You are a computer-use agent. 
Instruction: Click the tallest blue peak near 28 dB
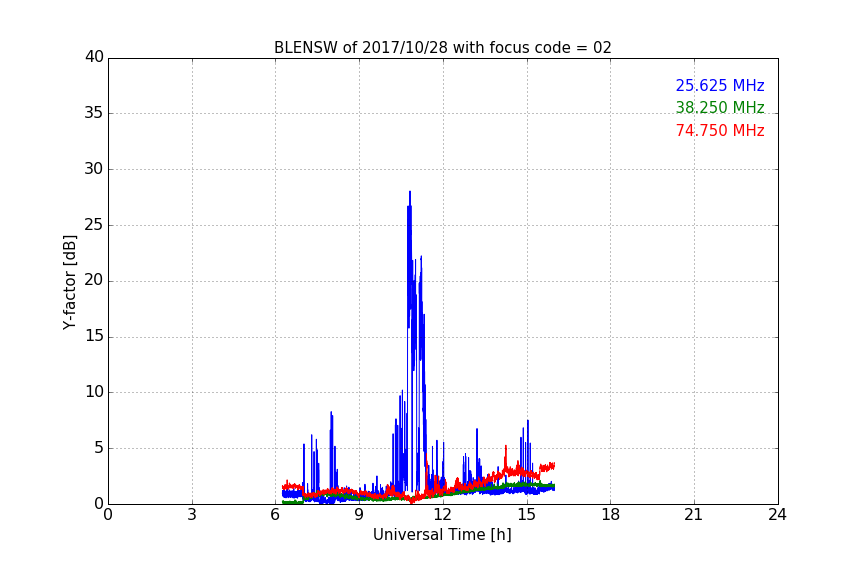[410, 193]
